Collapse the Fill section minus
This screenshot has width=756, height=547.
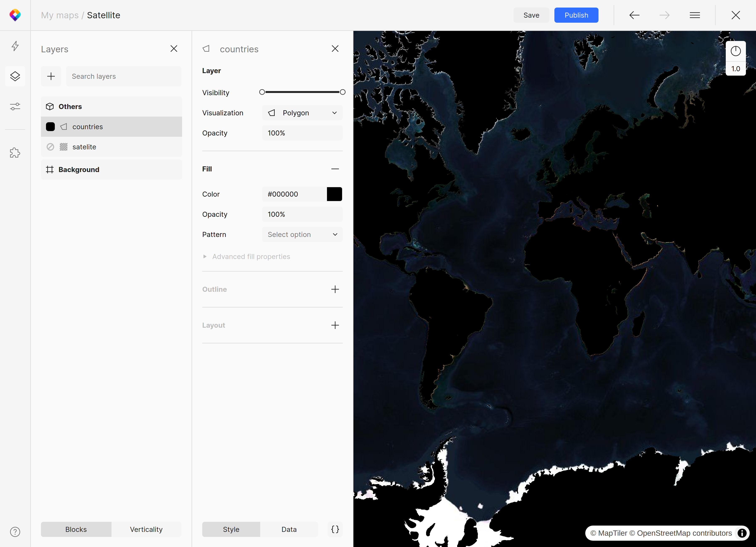(x=335, y=169)
